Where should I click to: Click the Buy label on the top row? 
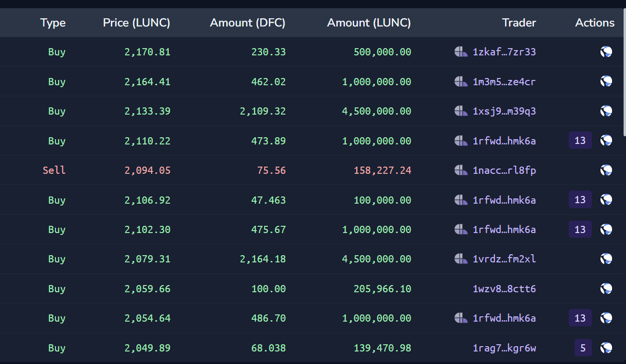click(56, 52)
